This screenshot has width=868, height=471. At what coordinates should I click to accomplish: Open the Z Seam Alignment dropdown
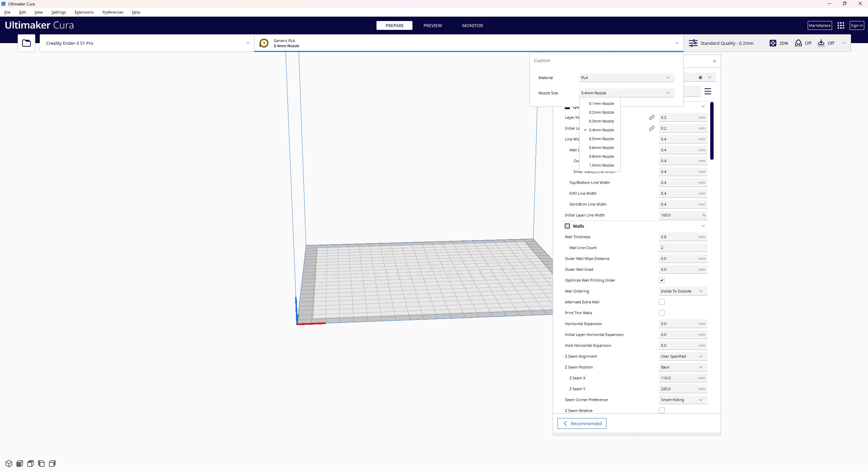pyautogui.click(x=683, y=356)
